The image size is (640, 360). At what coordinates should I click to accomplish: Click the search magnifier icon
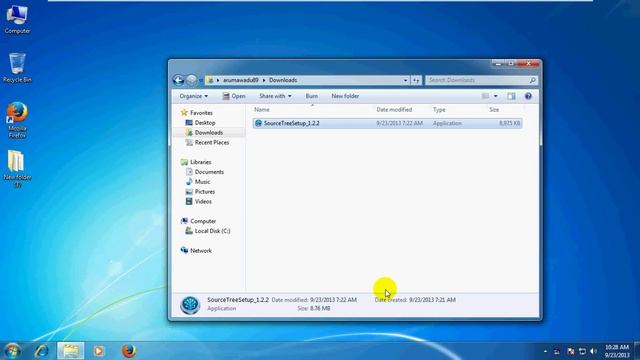[x=532, y=80]
